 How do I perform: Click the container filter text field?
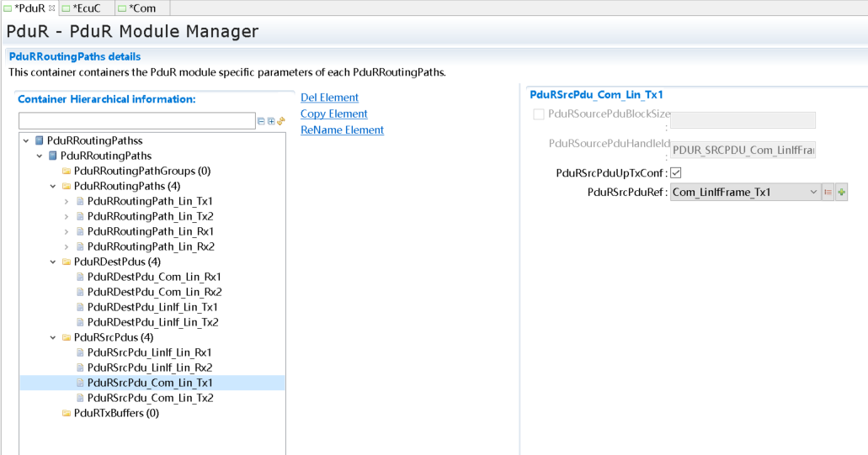coord(136,121)
